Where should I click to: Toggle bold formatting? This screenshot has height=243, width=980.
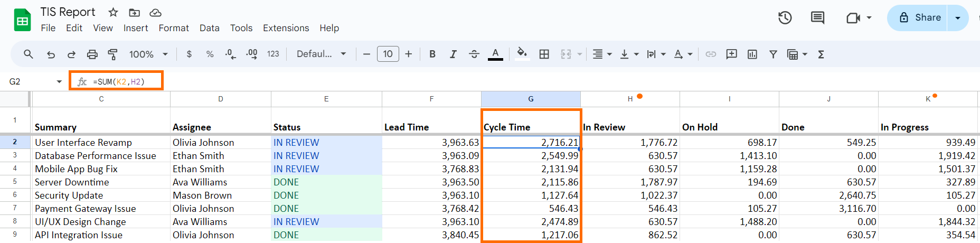432,54
